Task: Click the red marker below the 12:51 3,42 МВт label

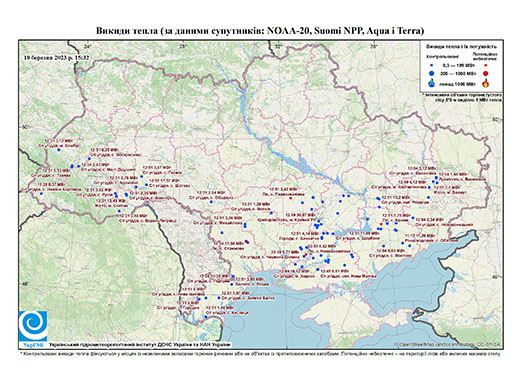Action: (290, 198)
